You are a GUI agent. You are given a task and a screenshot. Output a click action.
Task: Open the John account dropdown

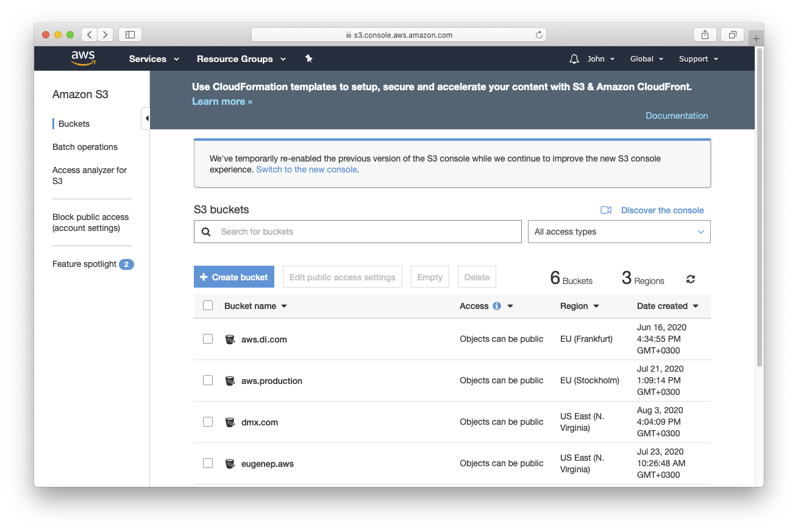[x=601, y=59]
